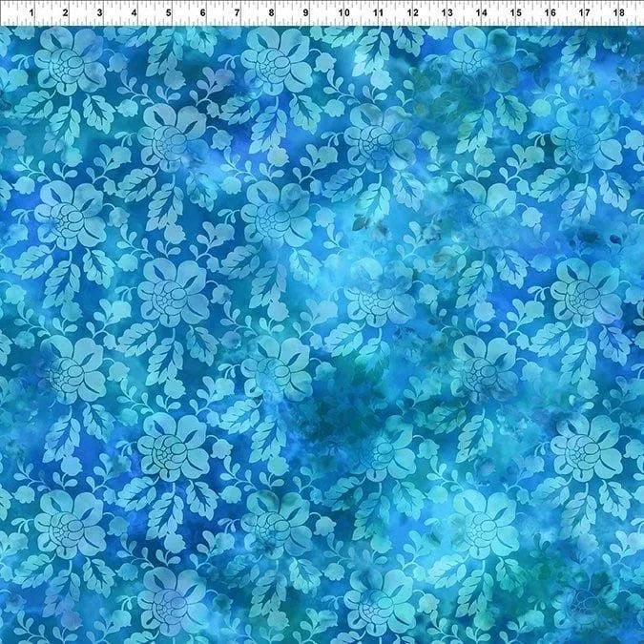Click the number 11 on the ruler
Viewport: 644px width, 644px height.
378,14
